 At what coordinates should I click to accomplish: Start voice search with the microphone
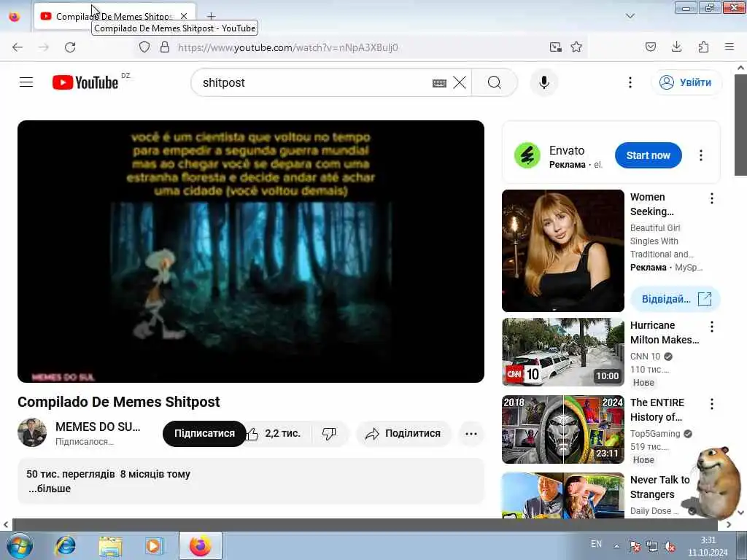(x=544, y=82)
